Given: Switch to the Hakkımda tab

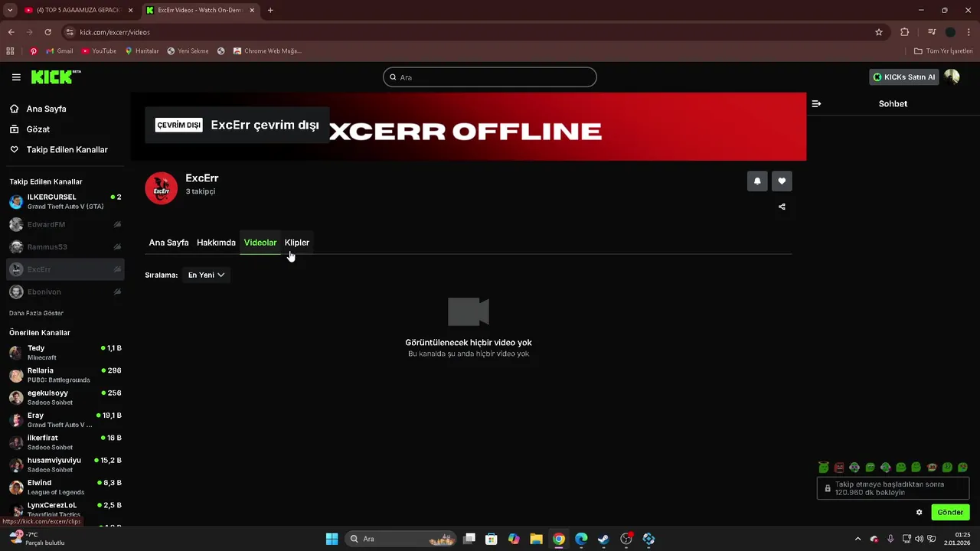Looking at the screenshot, I should pyautogui.click(x=216, y=243).
